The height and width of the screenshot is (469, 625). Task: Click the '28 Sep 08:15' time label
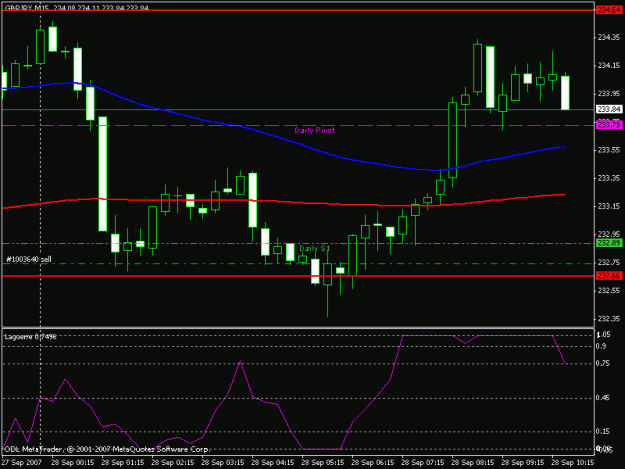(x=473, y=463)
